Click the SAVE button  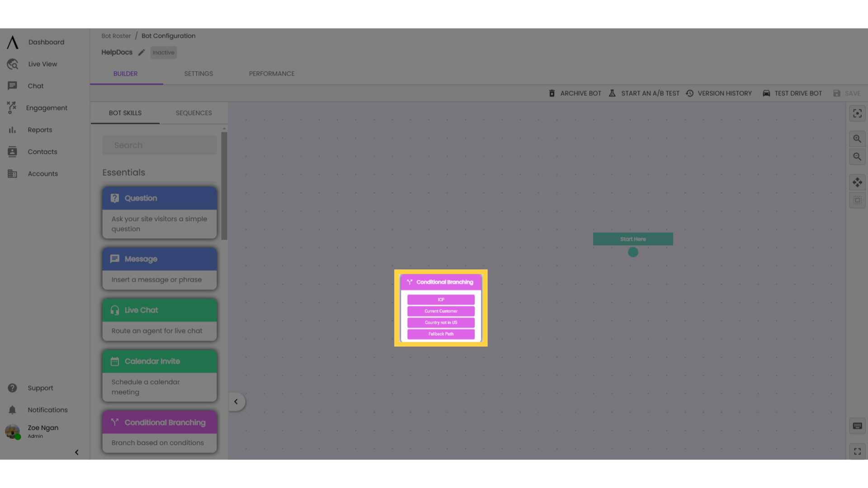coord(847,93)
